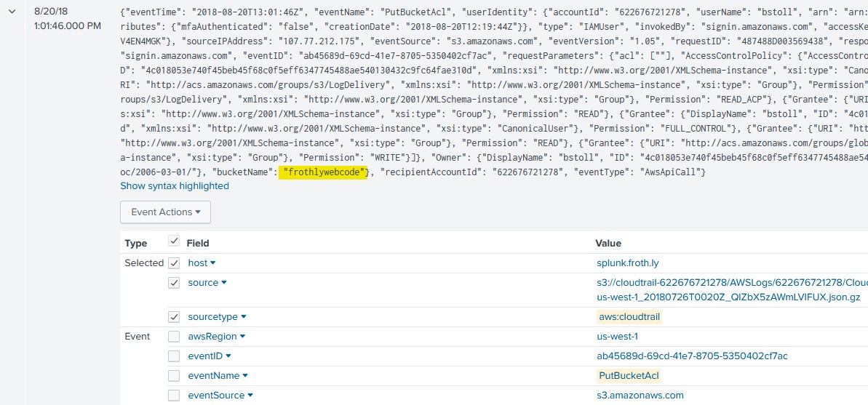Toggle the select-all Field header checkbox
This screenshot has width=868, height=405.
tap(173, 242)
